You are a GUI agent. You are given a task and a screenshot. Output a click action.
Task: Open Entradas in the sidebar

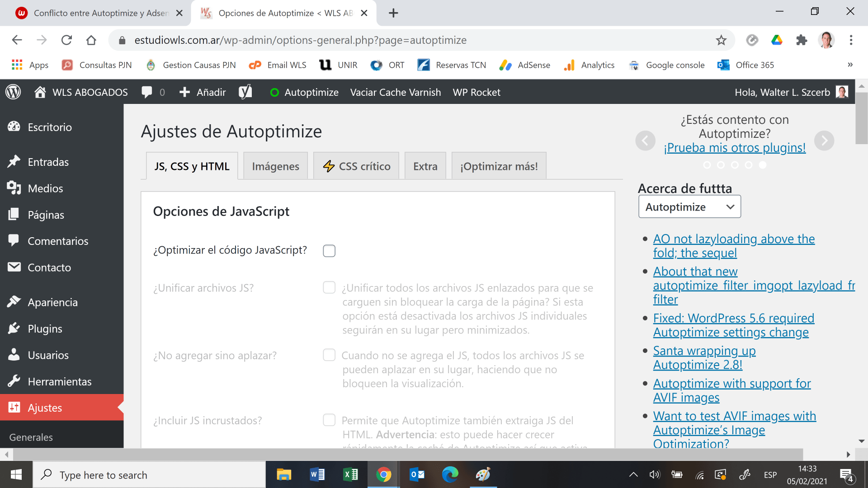coord(61,162)
